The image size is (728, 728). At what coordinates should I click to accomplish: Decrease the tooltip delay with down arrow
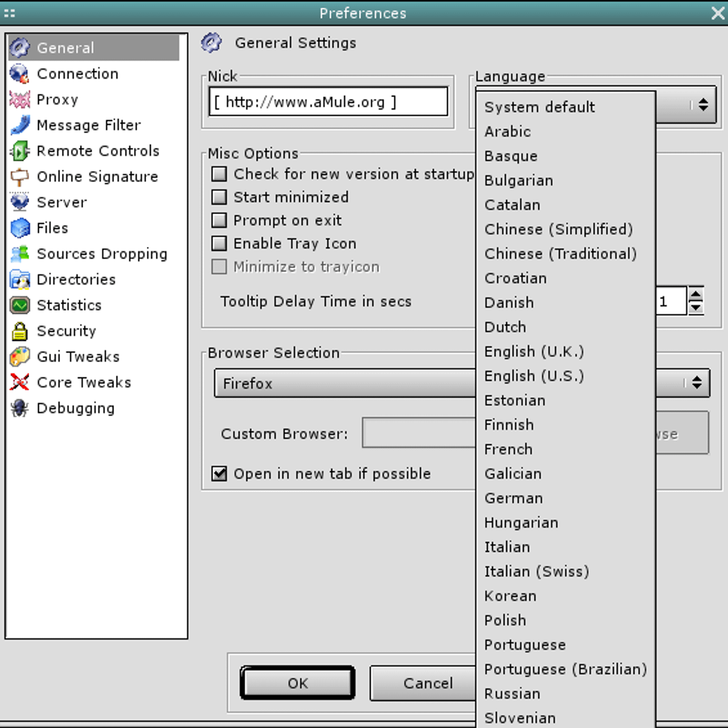(696, 308)
